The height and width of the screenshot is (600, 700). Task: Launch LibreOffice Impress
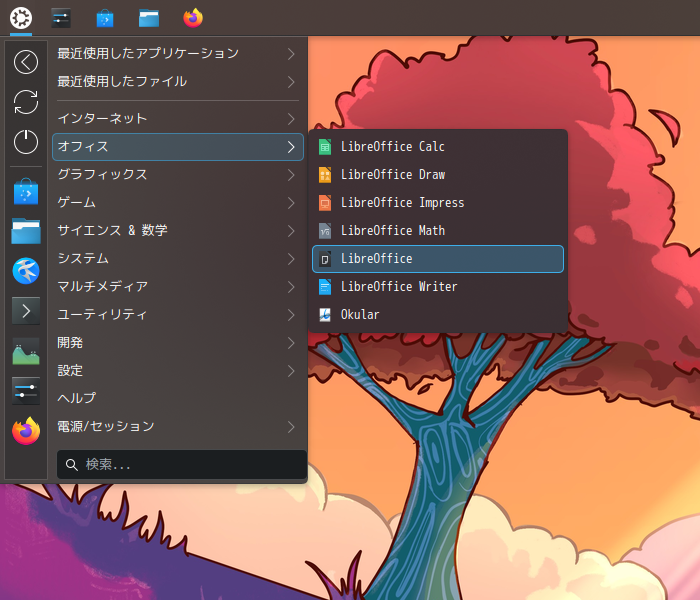click(438, 203)
